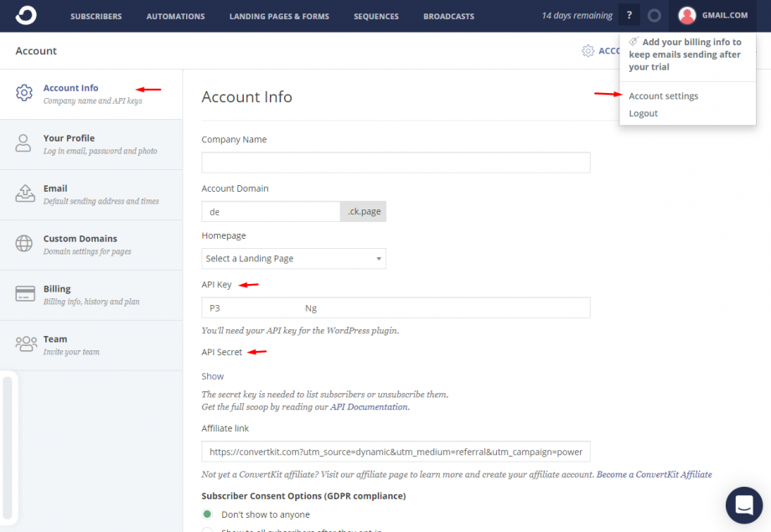Click the Billing credit card icon
This screenshot has width=771, height=532.
[x=24, y=294]
